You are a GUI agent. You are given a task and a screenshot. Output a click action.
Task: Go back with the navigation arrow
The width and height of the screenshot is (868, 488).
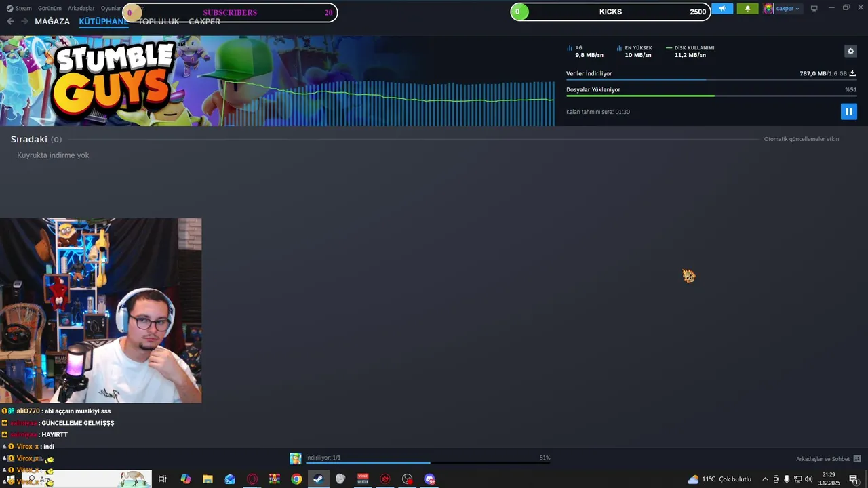click(x=10, y=22)
